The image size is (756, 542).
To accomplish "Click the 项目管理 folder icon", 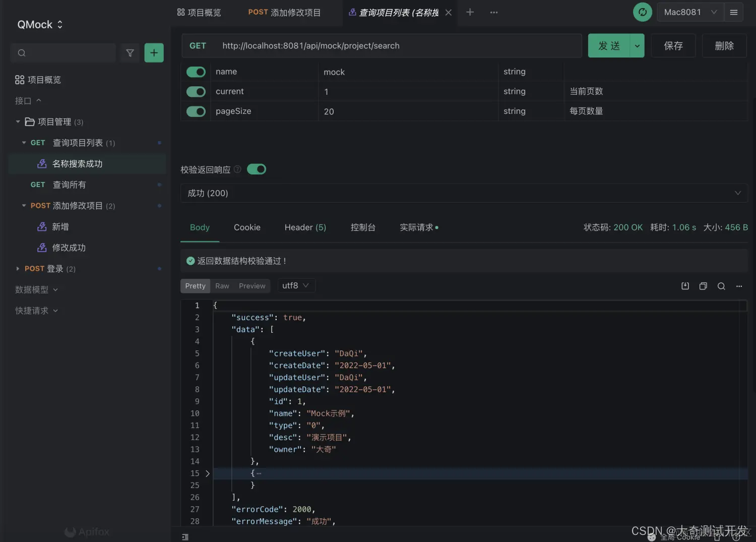I will pyautogui.click(x=30, y=122).
